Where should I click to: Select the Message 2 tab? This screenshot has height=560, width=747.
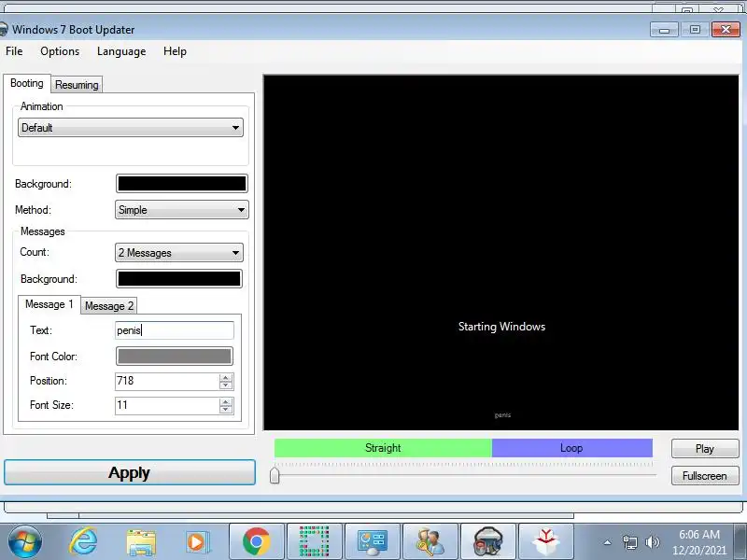[109, 306]
